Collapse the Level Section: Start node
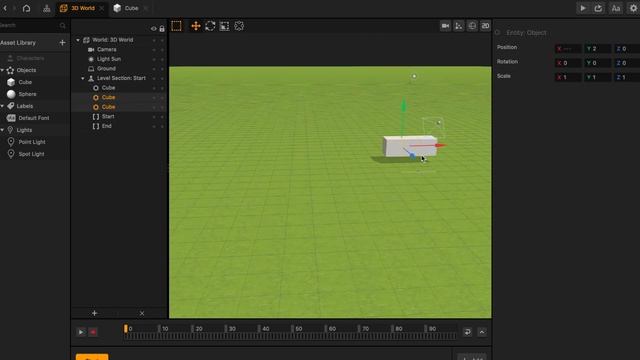This screenshot has height=360, width=640. coord(83,78)
